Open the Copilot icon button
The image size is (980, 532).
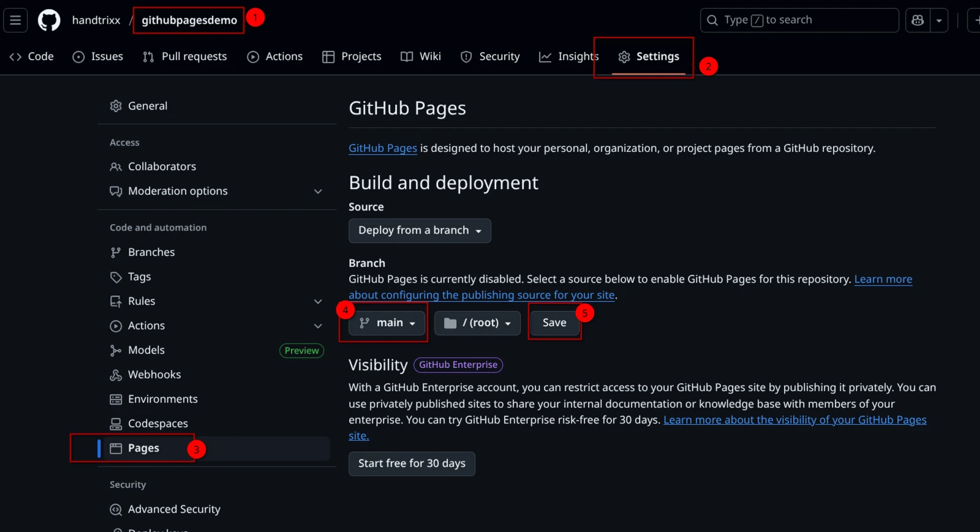click(x=918, y=20)
